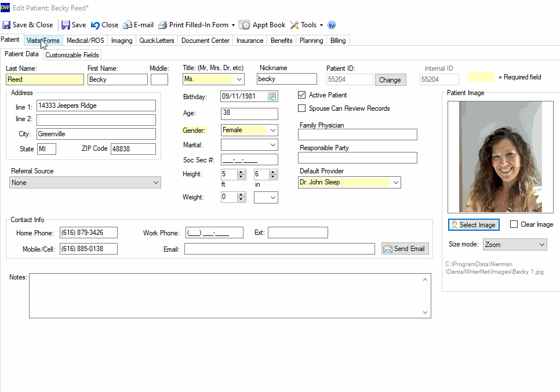Increase the Height feet spinner value
This screenshot has height=392, width=560.
pyautogui.click(x=241, y=172)
